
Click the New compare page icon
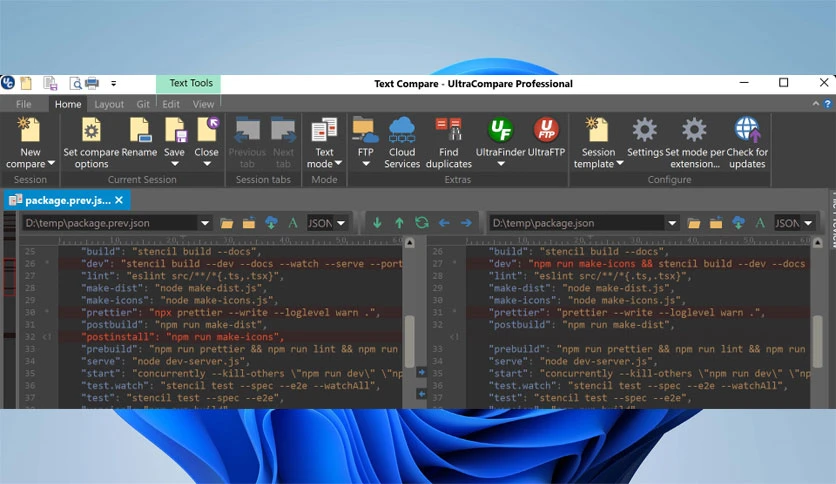(x=29, y=130)
